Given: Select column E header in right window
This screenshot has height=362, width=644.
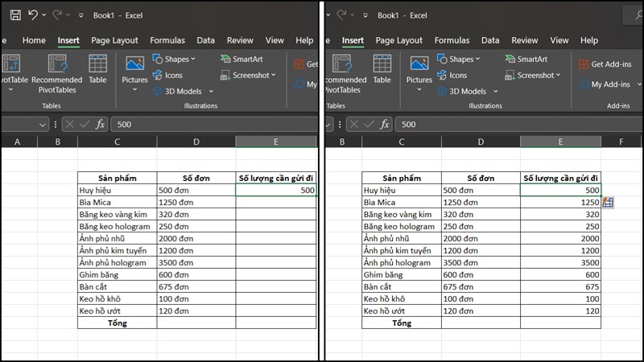Looking at the screenshot, I should tap(560, 142).
